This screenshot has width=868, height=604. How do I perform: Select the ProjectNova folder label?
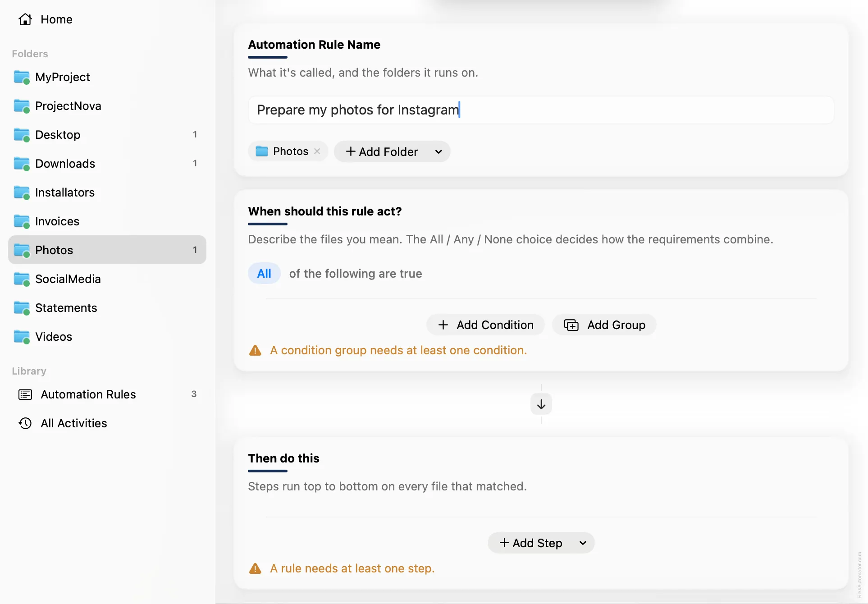(68, 106)
